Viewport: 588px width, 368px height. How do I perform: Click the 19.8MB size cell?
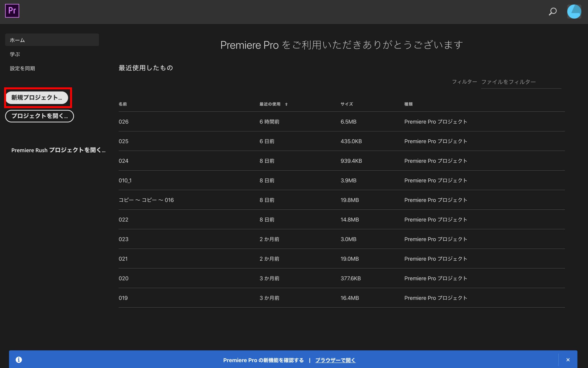[350, 200]
